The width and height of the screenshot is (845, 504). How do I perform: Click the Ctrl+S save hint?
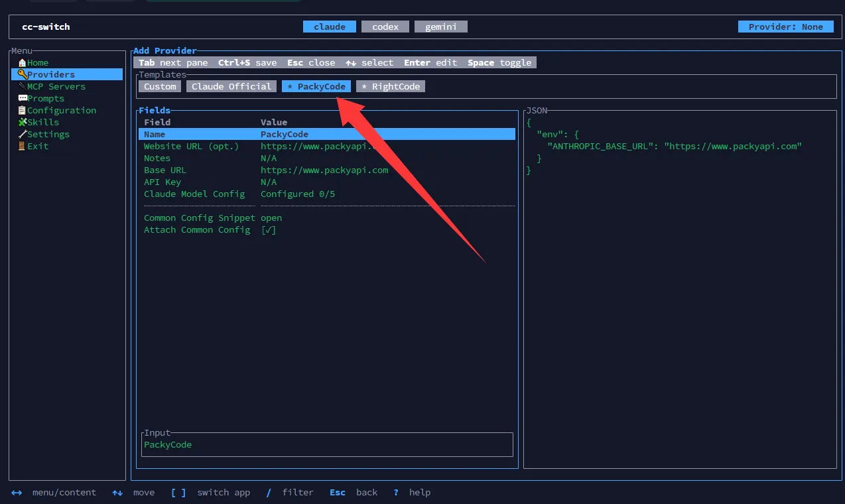pos(247,63)
